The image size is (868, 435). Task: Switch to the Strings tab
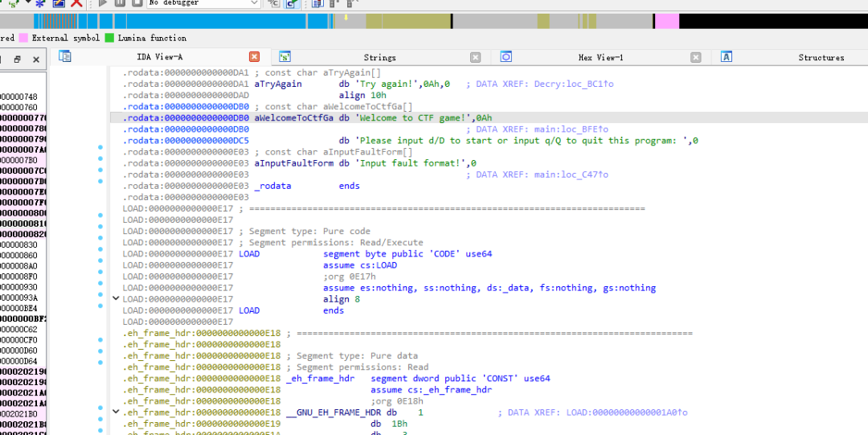379,57
